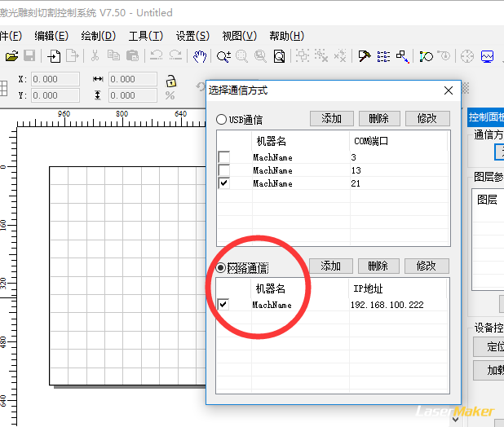This screenshot has height=427, width=504.
Task: Toggle the aspect ratio lock icon
Action: (171, 81)
